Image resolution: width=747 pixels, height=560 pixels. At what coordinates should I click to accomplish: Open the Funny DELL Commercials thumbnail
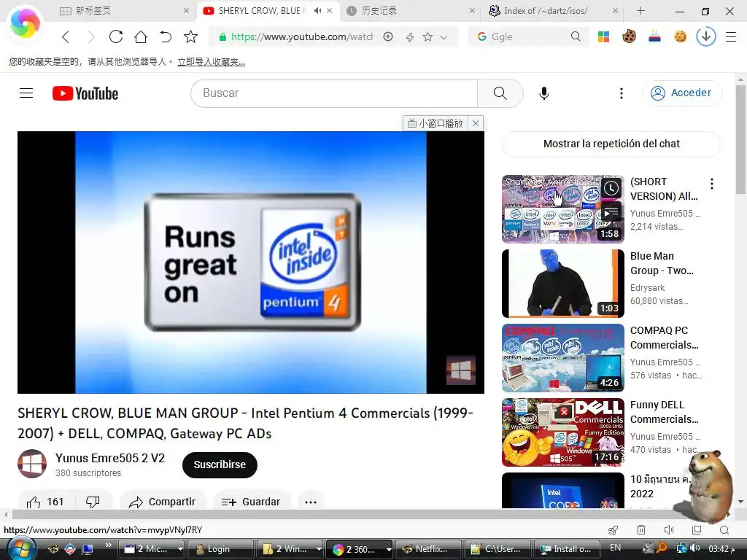click(x=562, y=432)
